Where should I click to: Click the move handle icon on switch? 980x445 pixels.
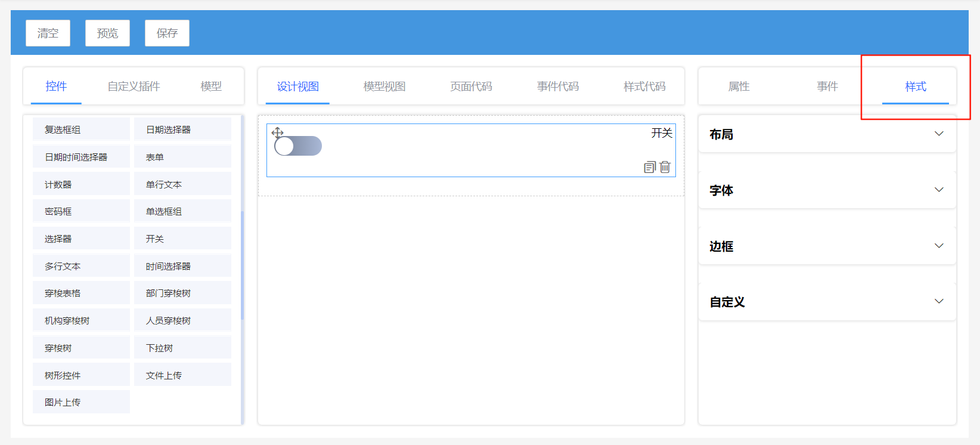tap(277, 132)
